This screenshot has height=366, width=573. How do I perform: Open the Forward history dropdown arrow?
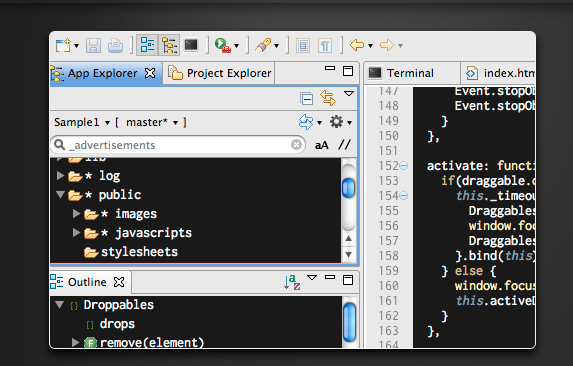point(401,46)
